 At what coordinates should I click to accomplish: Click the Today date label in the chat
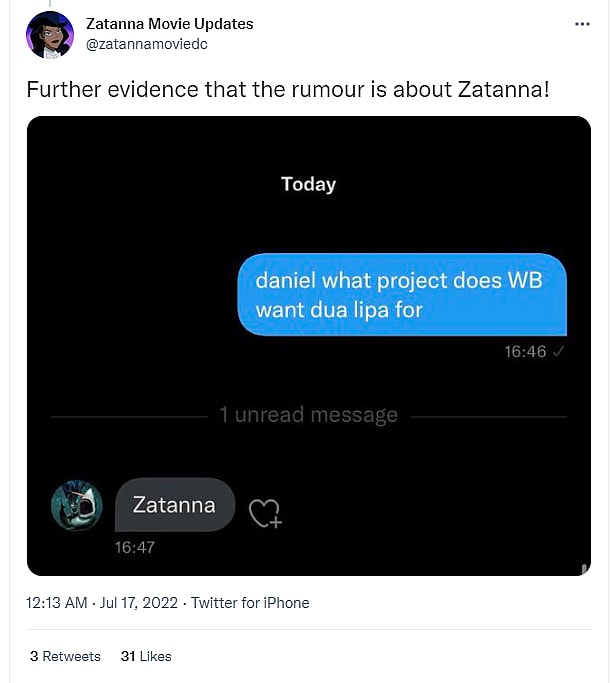(x=308, y=184)
